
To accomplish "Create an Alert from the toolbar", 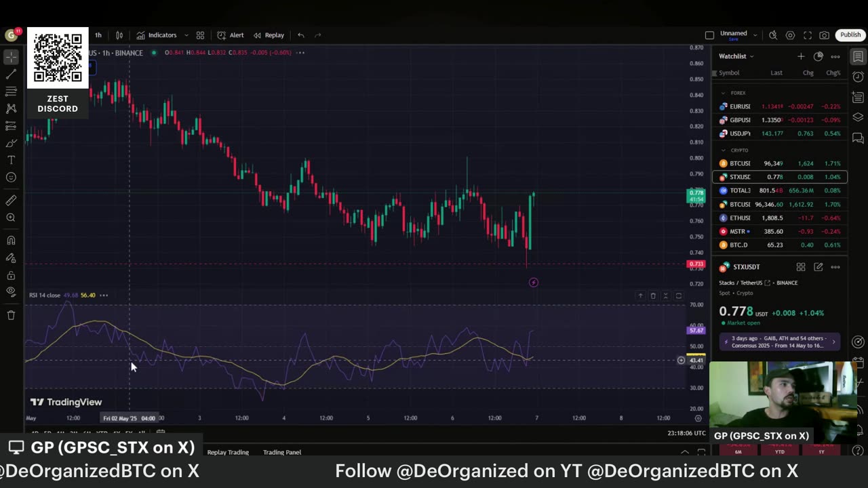I will (x=231, y=35).
